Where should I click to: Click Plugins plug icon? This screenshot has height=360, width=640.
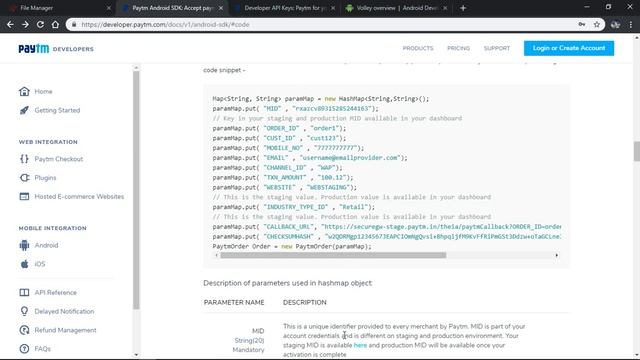tap(24, 178)
